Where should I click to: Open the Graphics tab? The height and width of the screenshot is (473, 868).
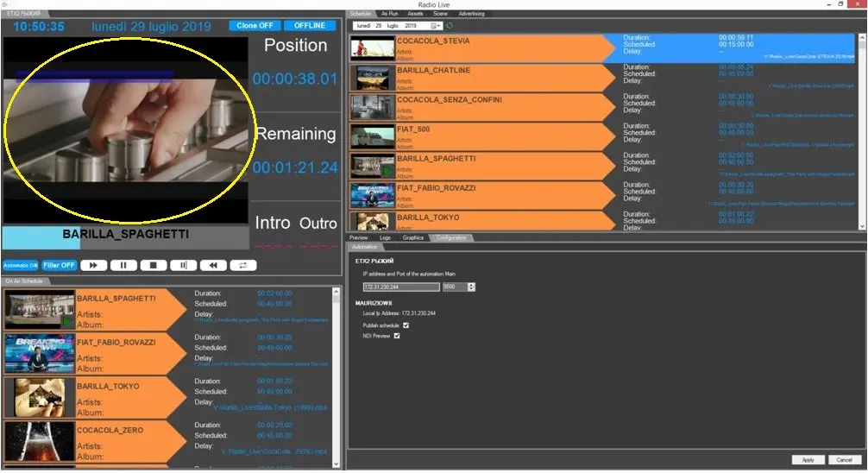pyautogui.click(x=413, y=237)
